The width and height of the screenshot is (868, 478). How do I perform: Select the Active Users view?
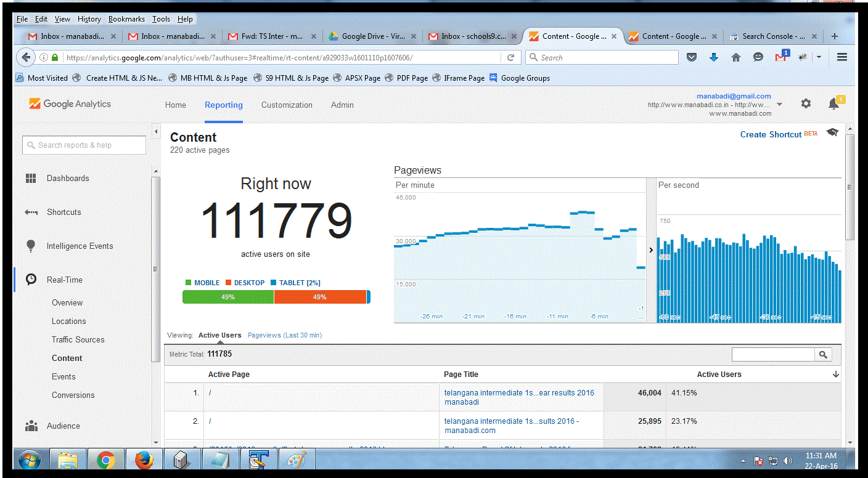[x=219, y=335]
